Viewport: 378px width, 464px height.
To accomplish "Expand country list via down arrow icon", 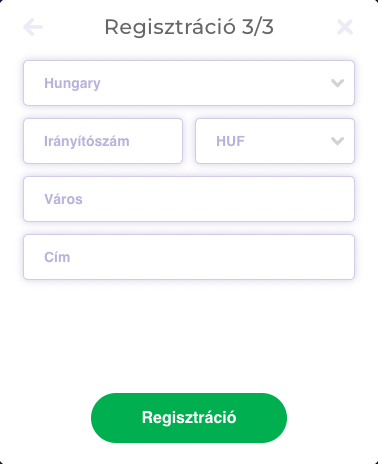I will pos(337,83).
